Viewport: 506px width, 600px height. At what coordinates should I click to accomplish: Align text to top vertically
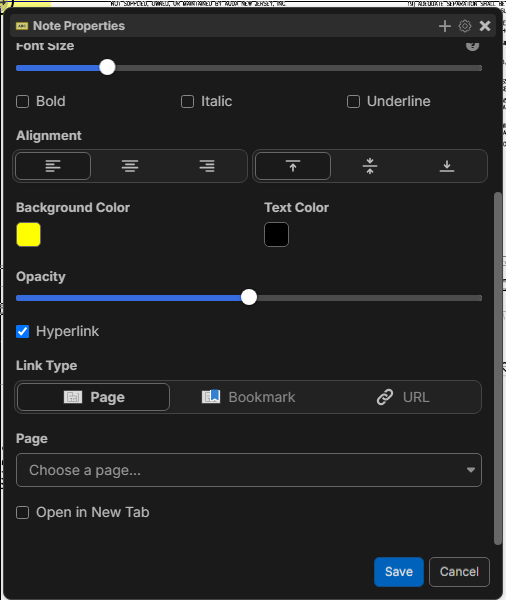point(293,166)
